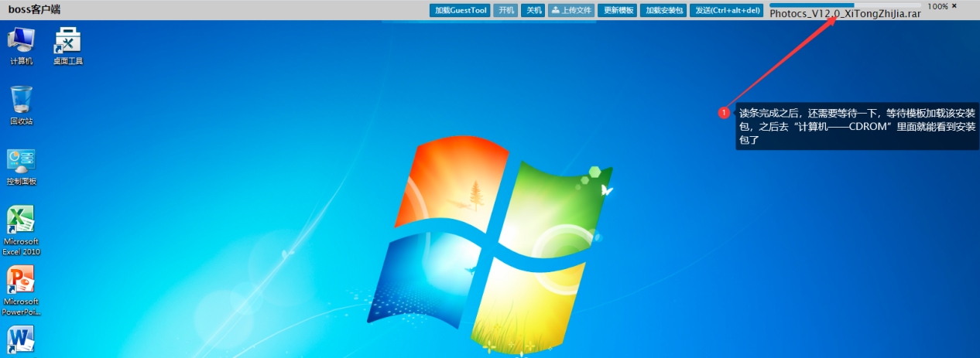The width and height of the screenshot is (980, 358).
Task: Click the 上传文件 upload button
Action: [571, 10]
